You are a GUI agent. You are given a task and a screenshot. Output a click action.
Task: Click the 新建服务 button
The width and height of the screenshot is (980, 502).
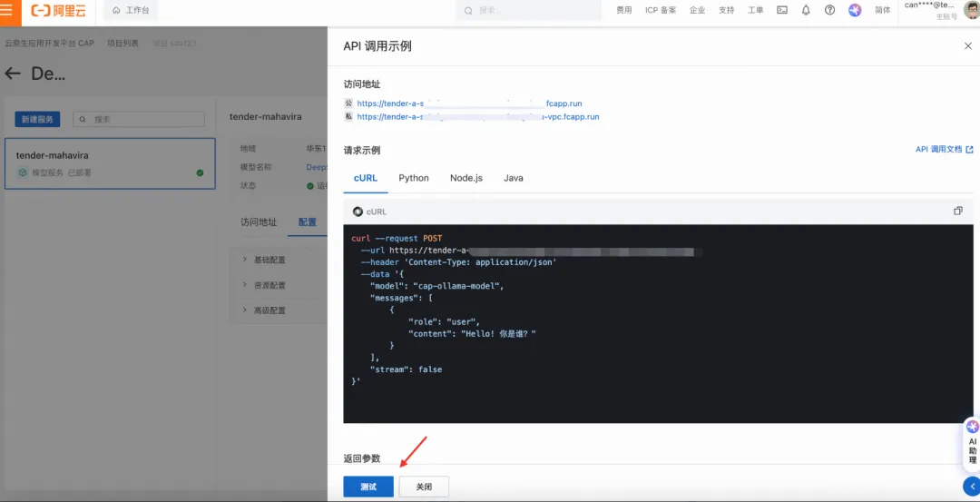(x=37, y=120)
